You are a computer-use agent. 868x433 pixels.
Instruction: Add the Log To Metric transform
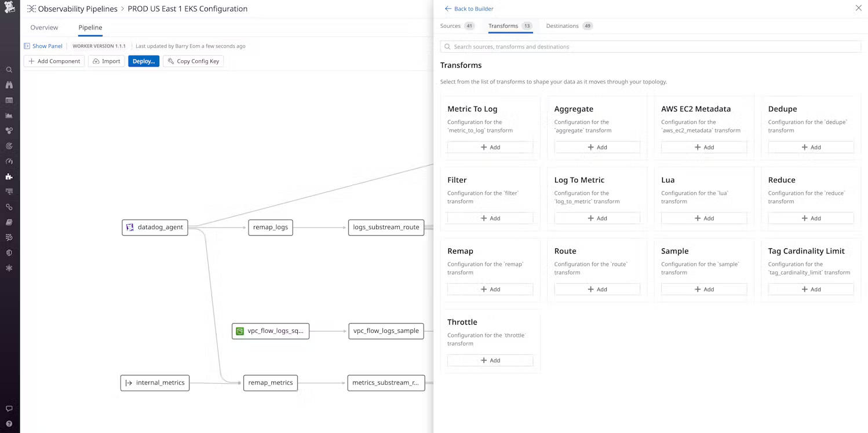coord(597,219)
